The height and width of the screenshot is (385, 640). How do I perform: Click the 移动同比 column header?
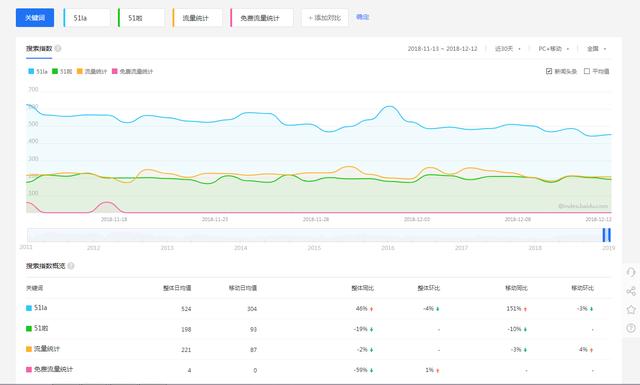[x=516, y=288]
